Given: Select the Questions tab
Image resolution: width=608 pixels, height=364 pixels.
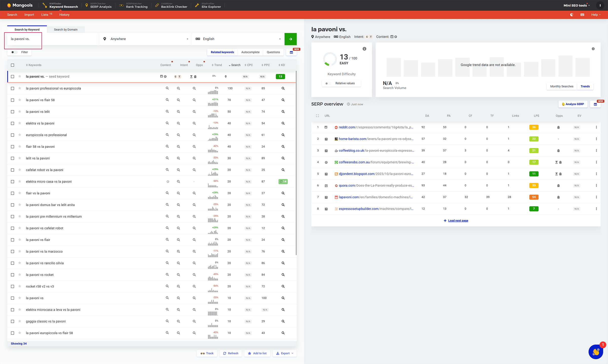Looking at the screenshot, I should click(273, 52).
